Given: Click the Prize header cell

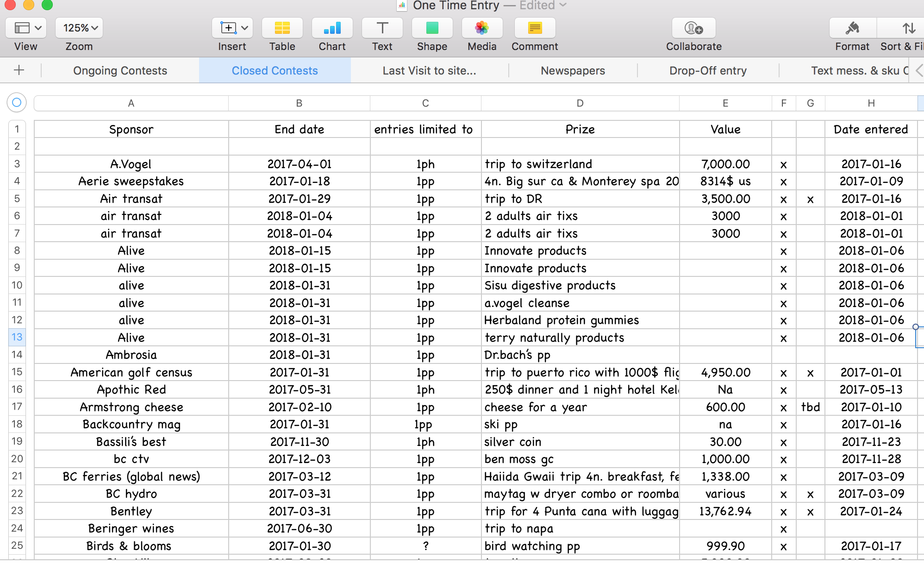Looking at the screenshot, I should [x=580, y=129].
